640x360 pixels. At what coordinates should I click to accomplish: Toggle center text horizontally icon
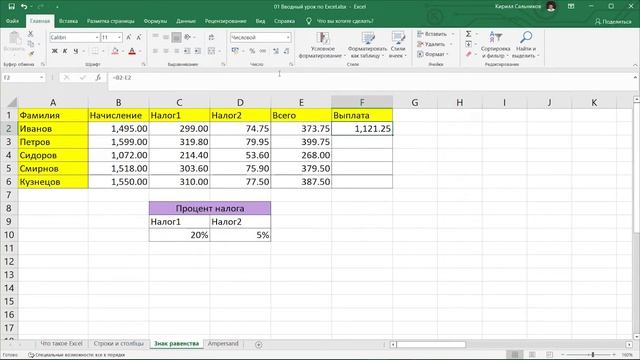click(166, 51)
